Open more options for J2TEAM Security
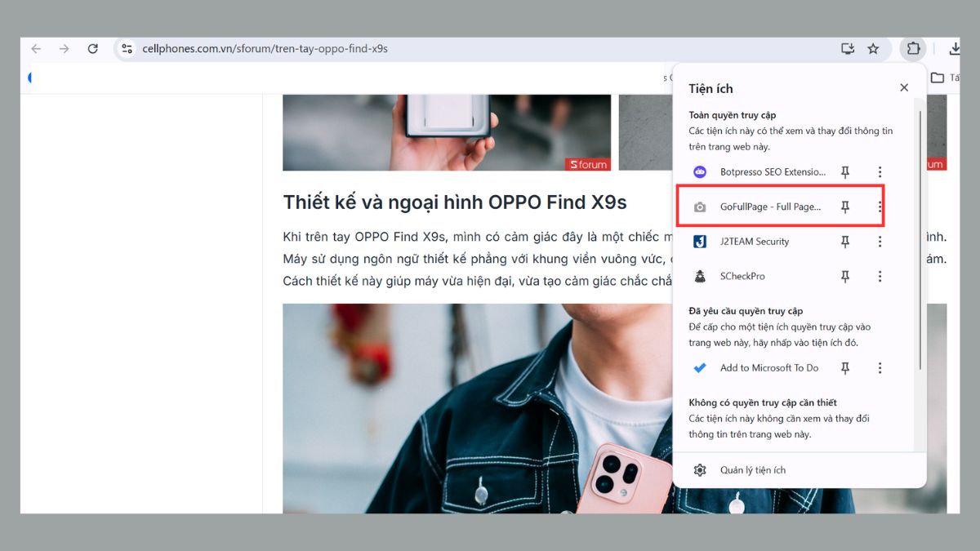The image size is (980, 551). click(880, 242)
